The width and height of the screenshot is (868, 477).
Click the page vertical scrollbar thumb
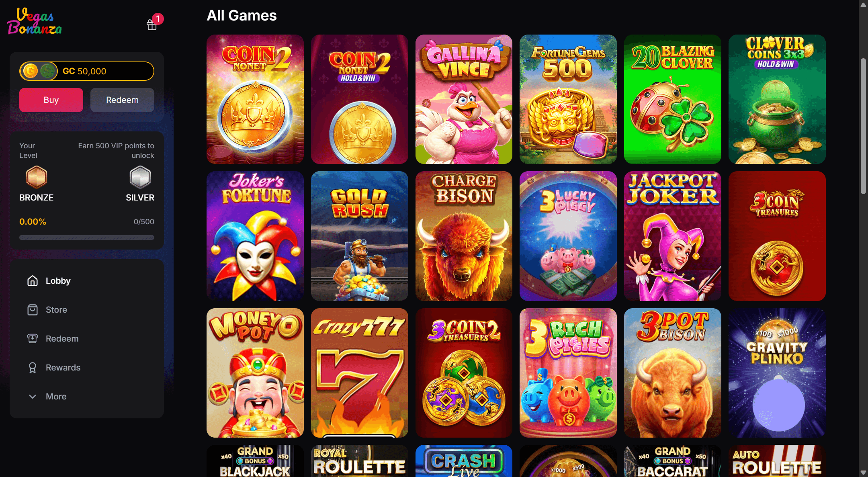pyautogui.click(x=863, y=126)
